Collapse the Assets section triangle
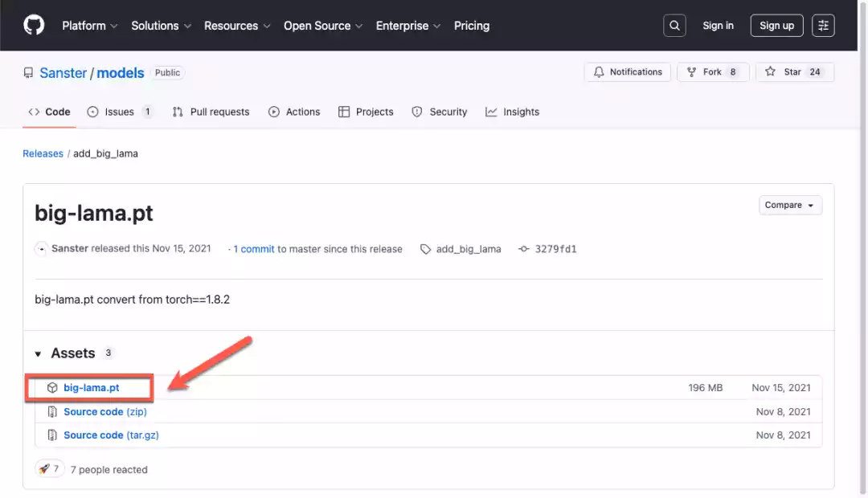The height and width of the screenshot is (498, 868). click(x=39, y=353)
